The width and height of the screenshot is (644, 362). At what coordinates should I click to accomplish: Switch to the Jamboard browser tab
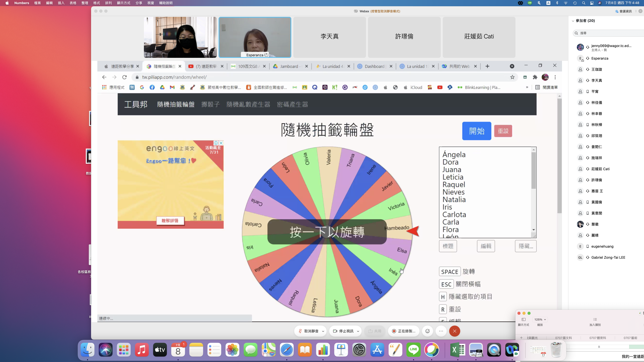pyautogui.click(x=288, y=66)
